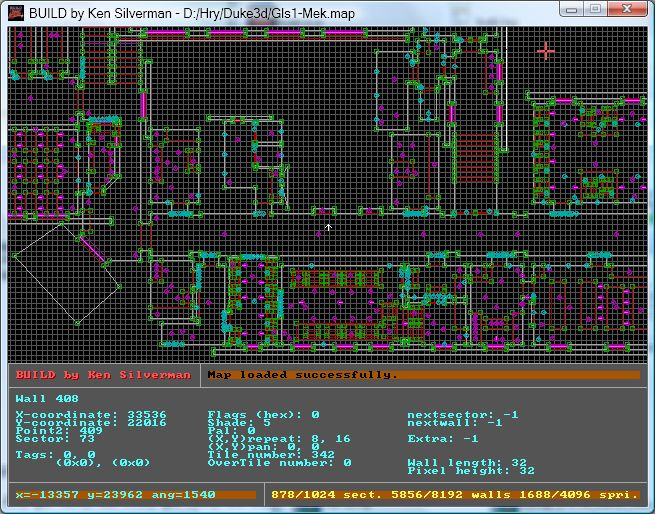Click the sector, wall, sprite count bar
The width and height of the screenshot is (656, 514).
[456, 494]
